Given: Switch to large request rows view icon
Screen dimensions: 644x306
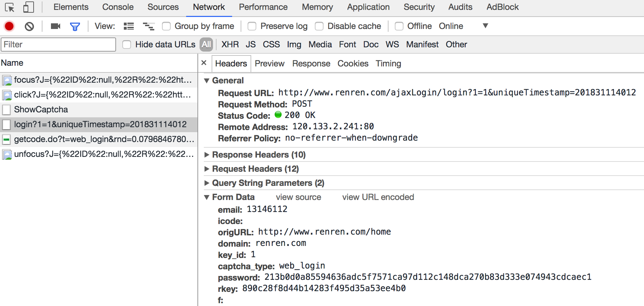Looking at the screenshot, I should pos(129,26).
